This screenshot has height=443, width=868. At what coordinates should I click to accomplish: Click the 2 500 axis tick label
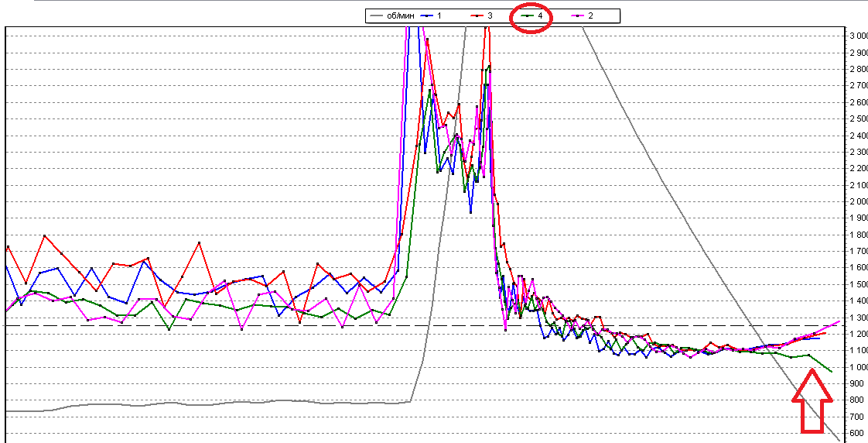click(859, 118)
